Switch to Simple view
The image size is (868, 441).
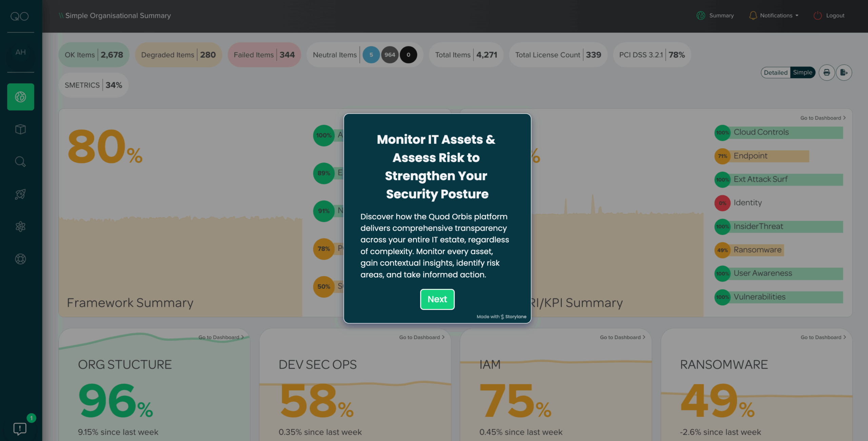click(803, 73)
